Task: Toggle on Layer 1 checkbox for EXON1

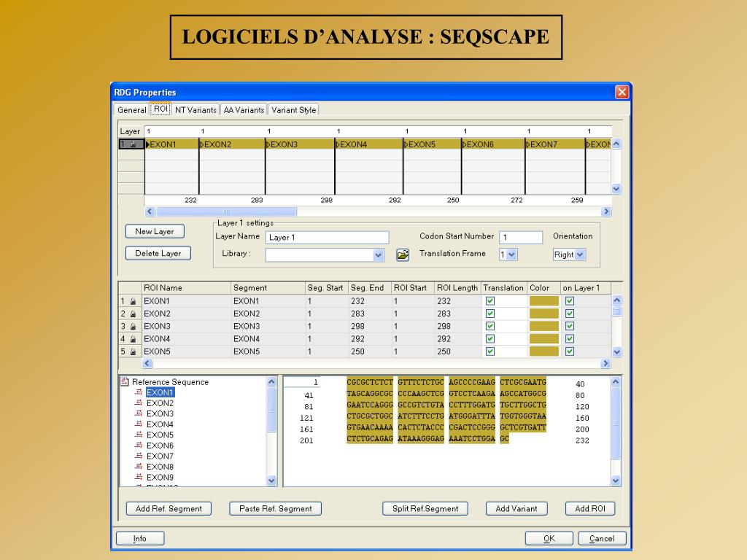Action: [569, 301]
